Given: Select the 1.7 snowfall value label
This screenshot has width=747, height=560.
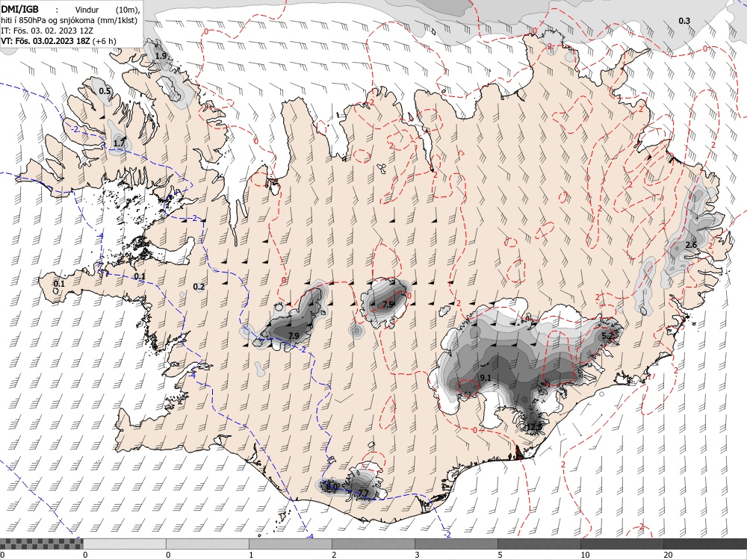Looking at the screenshot, I should click(x=119, y=143).
